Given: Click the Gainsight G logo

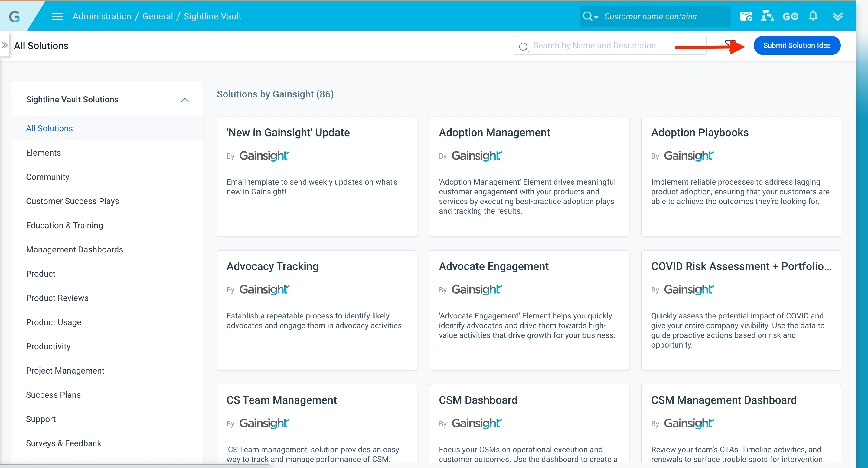Looking at the screenshot, I should [14, 16].
